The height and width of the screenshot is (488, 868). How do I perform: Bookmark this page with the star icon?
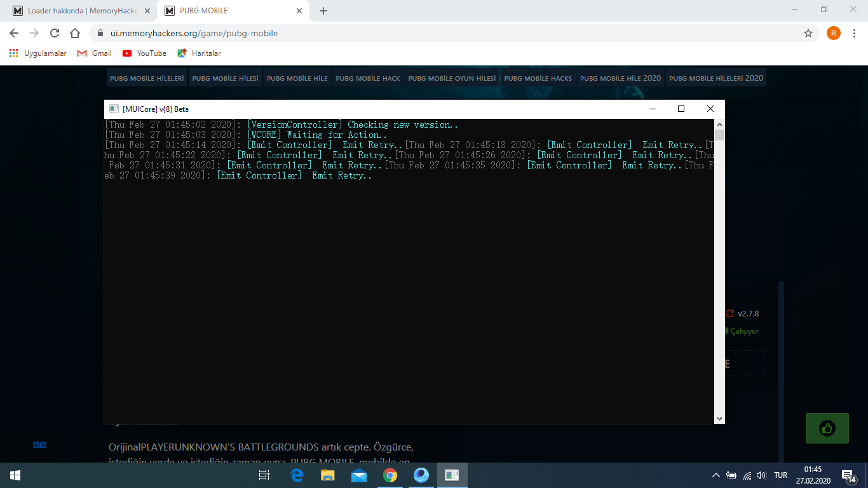pos(808,33)
